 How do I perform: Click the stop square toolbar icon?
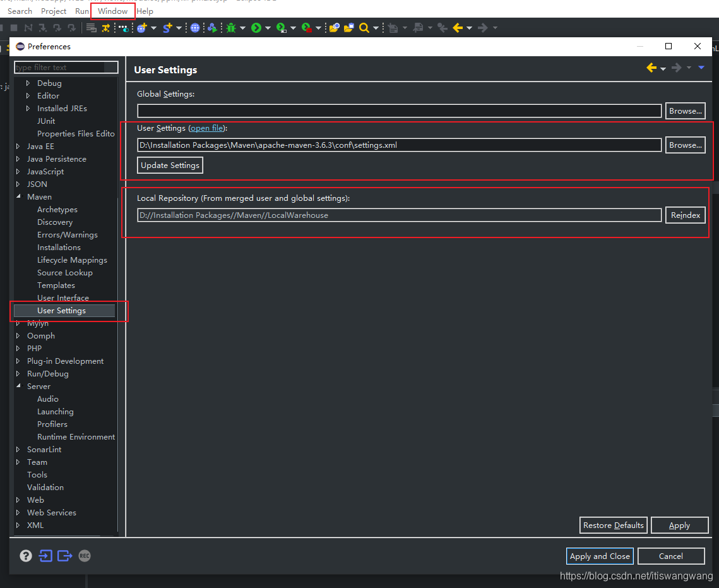coord(14,28)
